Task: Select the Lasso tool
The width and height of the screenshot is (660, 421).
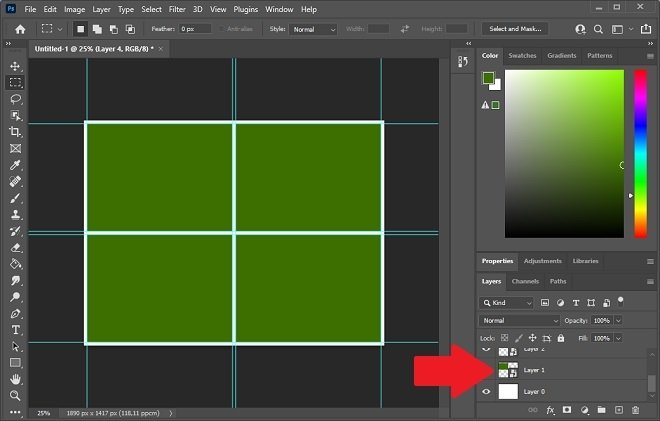Action: tap(15, 99)
